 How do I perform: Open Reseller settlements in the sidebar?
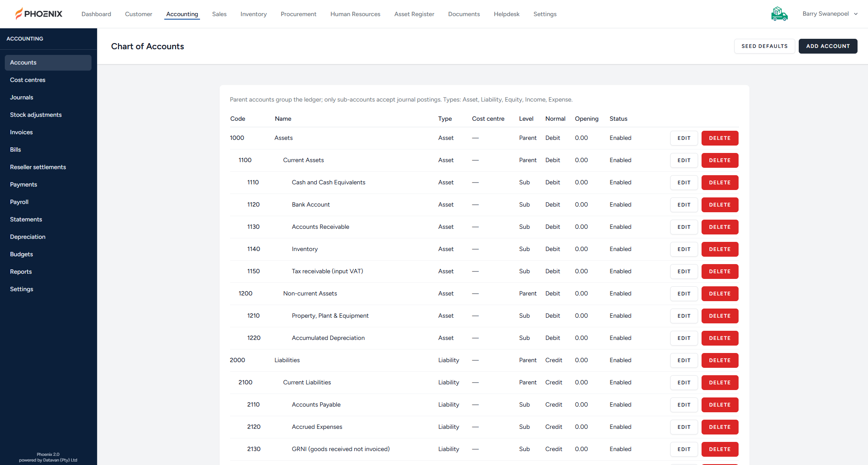pos(48,167)
